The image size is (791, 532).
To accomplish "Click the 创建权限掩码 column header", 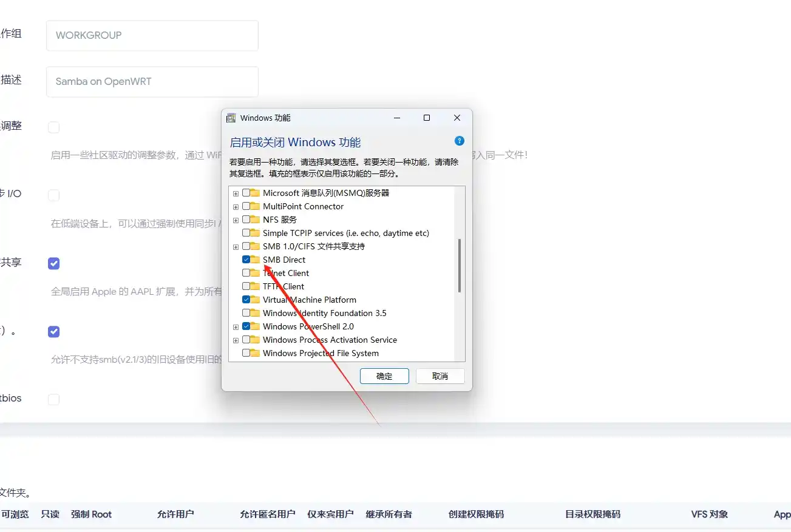I will (477, 514).
